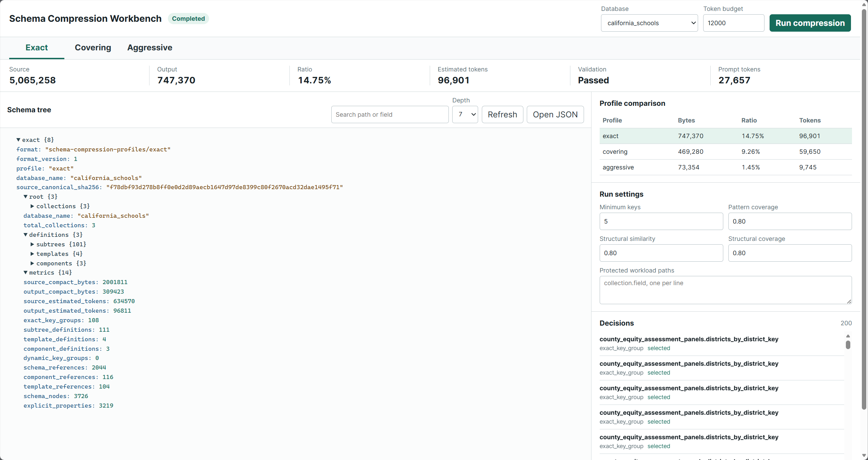Viewport: 868px width, 460px height.
Task: Click the source_canonical_sha256 value
Action: pyautogui.click(x=224, y=187)
